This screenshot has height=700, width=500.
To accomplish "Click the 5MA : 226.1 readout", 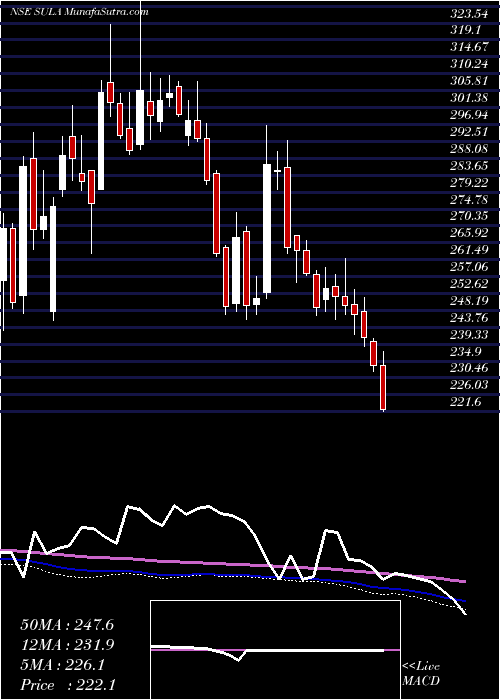I will pyautogui.click(x=62, y=665).
